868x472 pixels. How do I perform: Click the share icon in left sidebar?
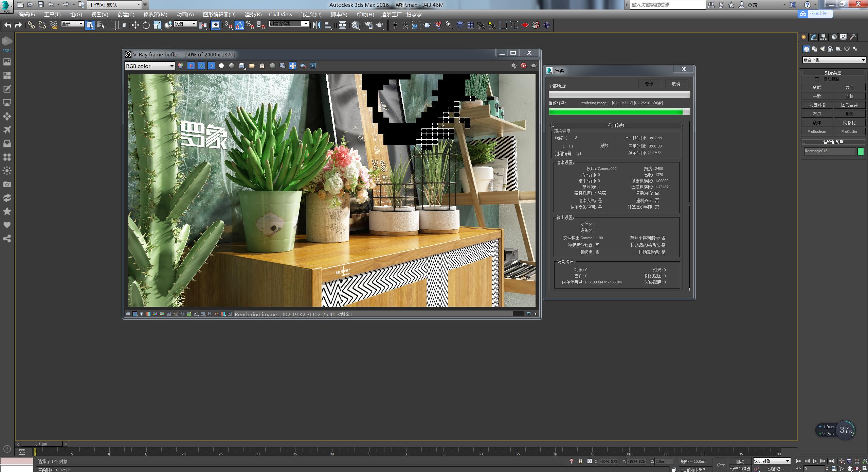click(x=7, y=239)
